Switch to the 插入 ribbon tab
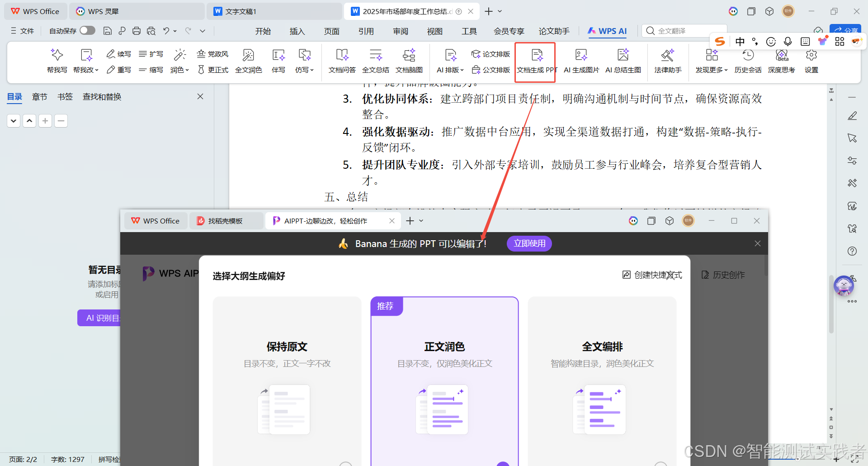 [x=297, y=31]
